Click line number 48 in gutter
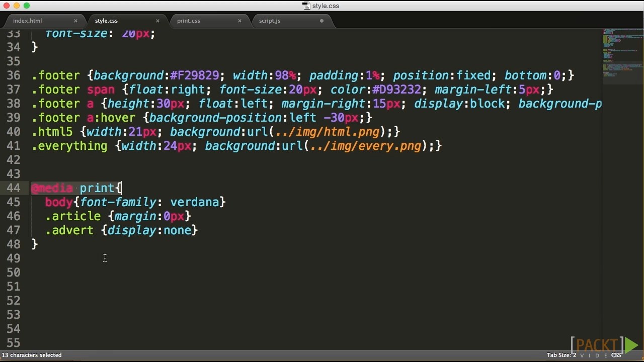The height and width of the screenshot is (362, 644). pyautogui.click(x=14, y=244)
